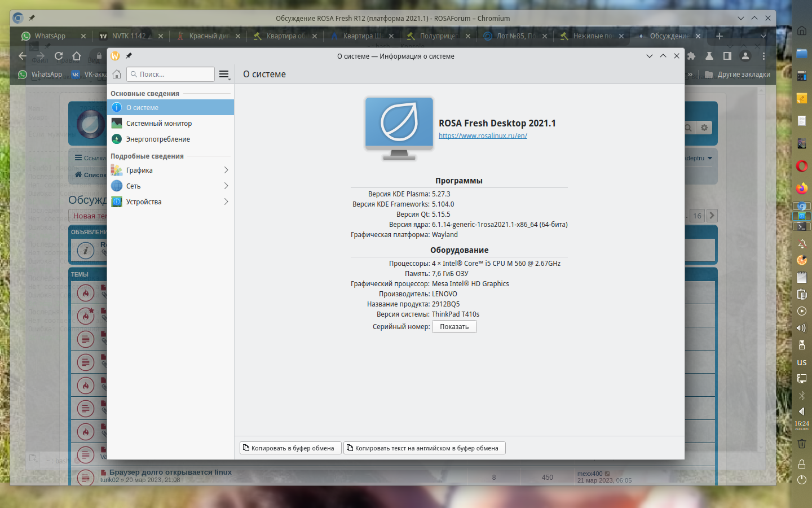
Task: Open the rosalinux.ru website link
Action: [x=483, y=135]
